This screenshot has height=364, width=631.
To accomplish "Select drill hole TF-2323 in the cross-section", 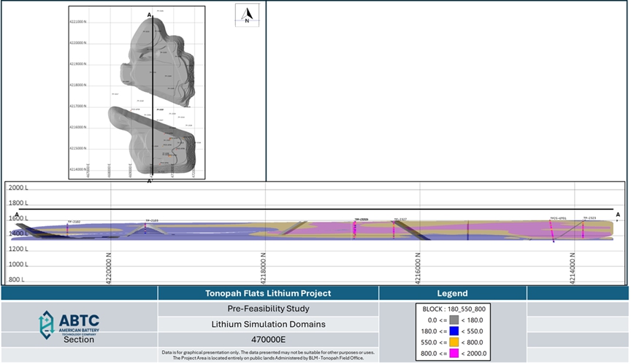I will 584,226.
